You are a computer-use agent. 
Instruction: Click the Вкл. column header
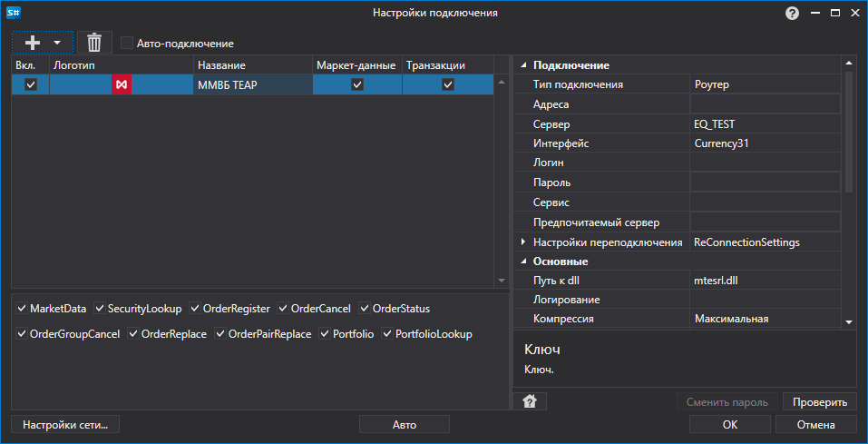click(x=31, y=65)
